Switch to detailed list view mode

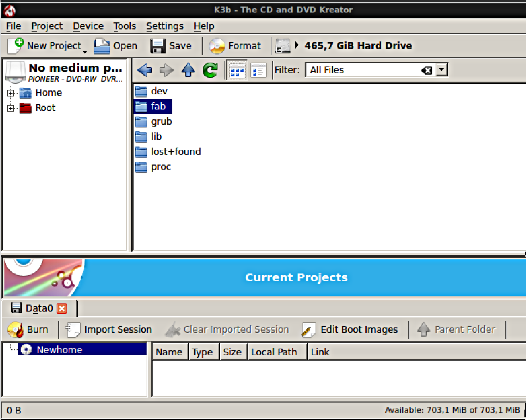click(258, 70)
